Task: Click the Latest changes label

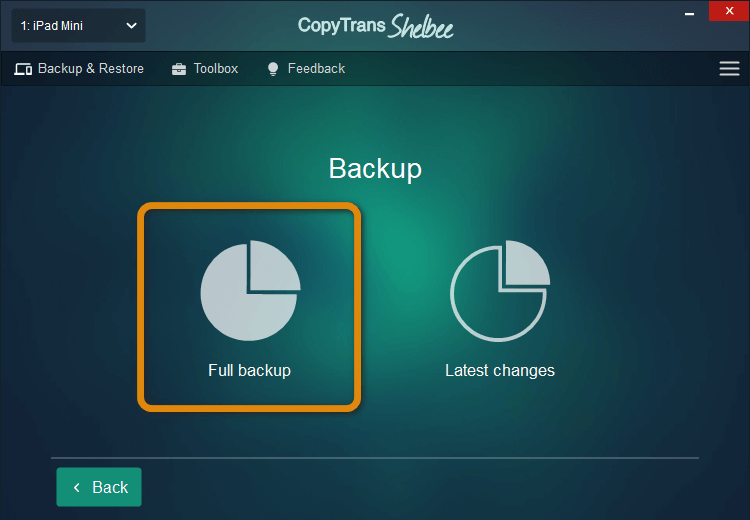Action: [x=500, y=370]
